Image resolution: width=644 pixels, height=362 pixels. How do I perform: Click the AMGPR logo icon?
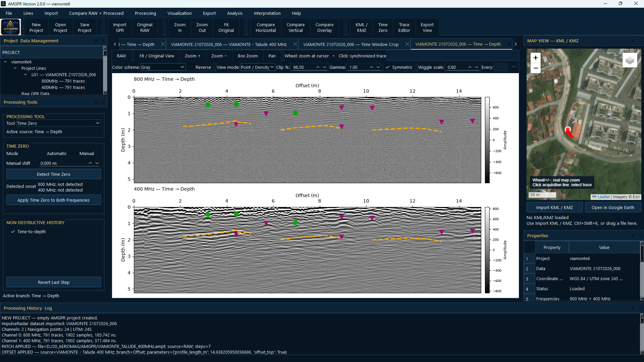[11, 27]
